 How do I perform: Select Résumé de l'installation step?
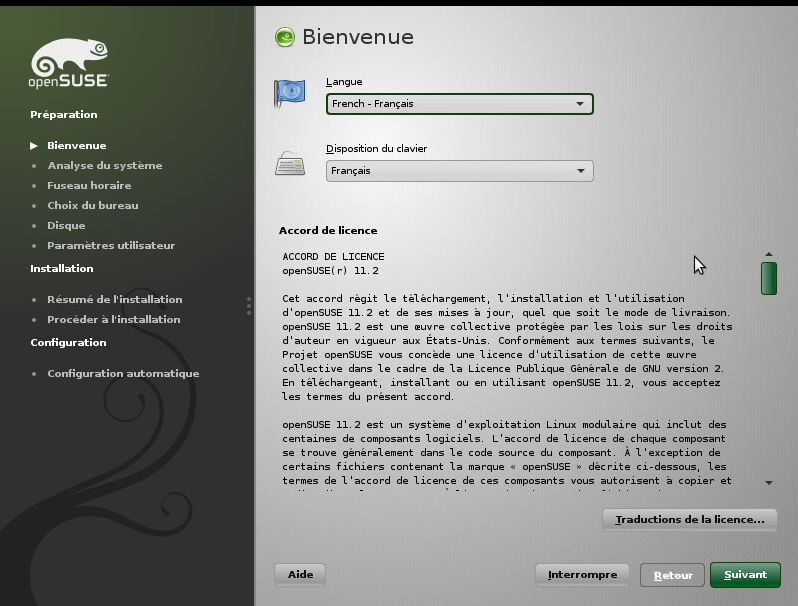115,299
